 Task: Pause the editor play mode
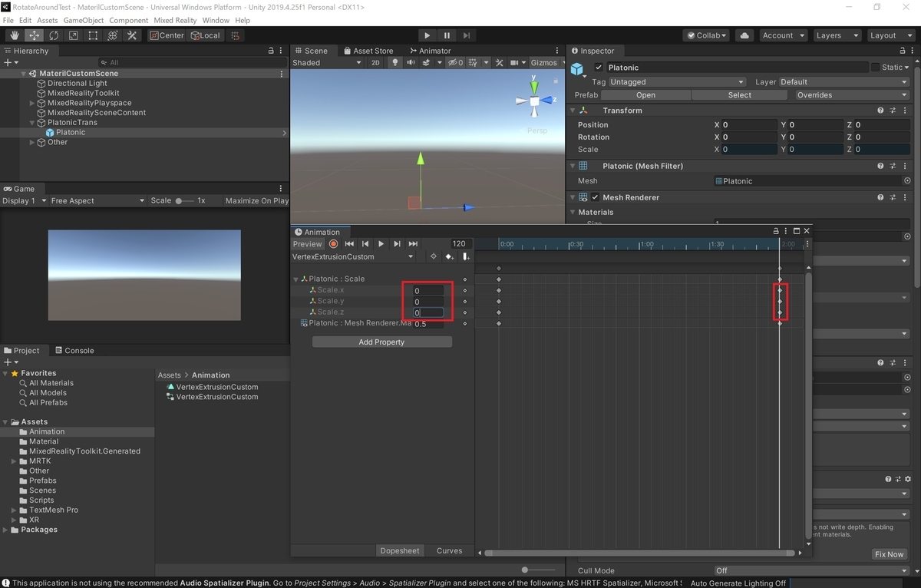(x=447, y=35)
